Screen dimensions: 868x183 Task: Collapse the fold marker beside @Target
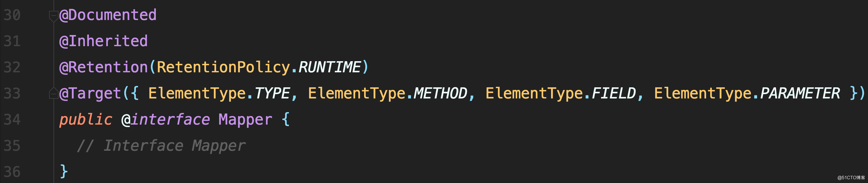[54, 93]
